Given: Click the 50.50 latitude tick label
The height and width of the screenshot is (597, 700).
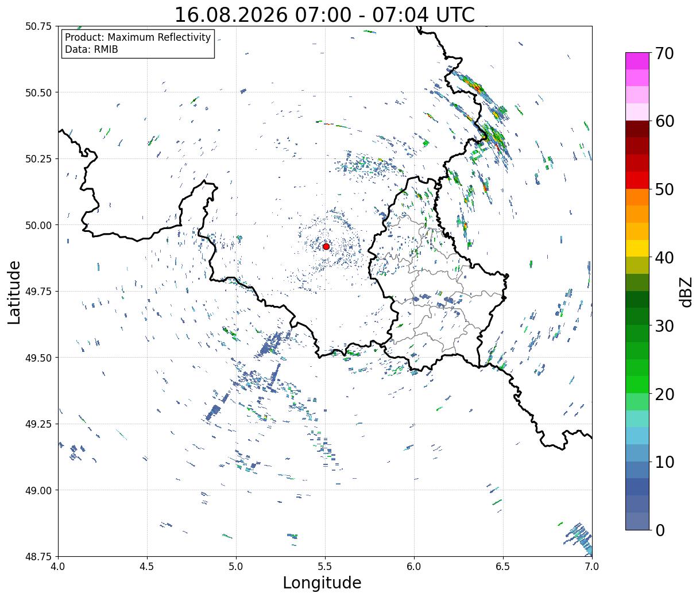Looking at the screenshot, I should coord(38,92).
